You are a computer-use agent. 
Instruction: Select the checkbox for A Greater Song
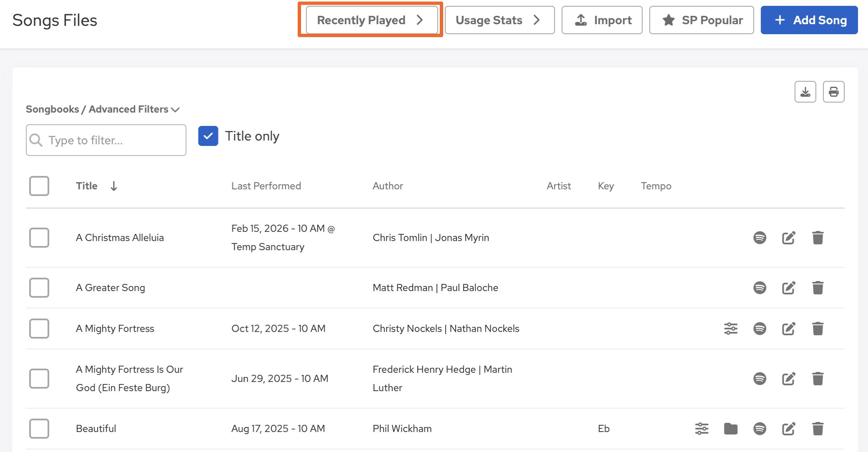point(39,288)
